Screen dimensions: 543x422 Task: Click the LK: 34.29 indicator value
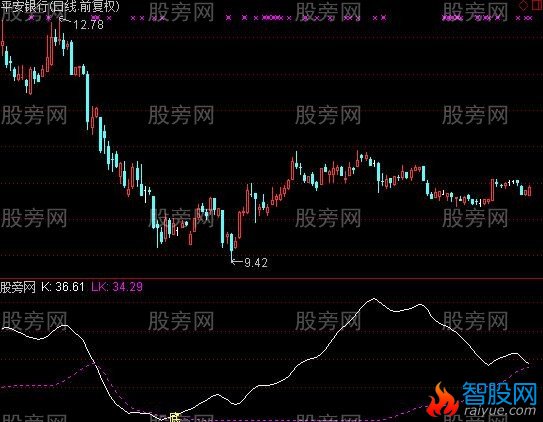click(117, 287)
